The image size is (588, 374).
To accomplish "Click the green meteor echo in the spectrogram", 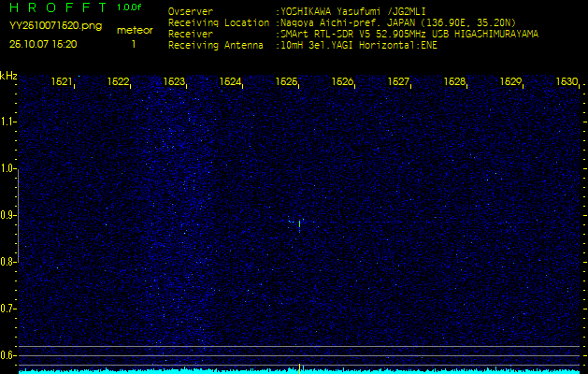I will (299, 223).
